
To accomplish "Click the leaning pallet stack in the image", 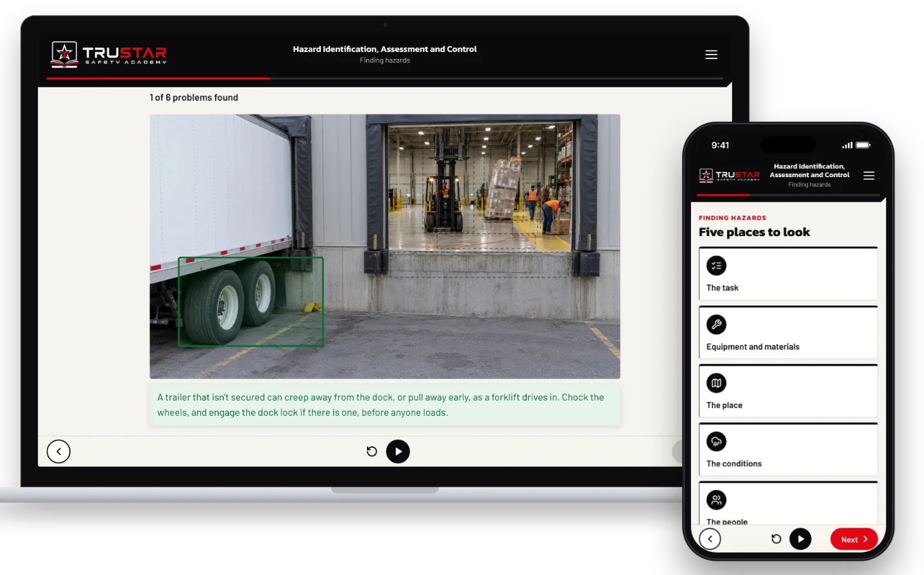I will pyautogui.click(x=505, y=188).
